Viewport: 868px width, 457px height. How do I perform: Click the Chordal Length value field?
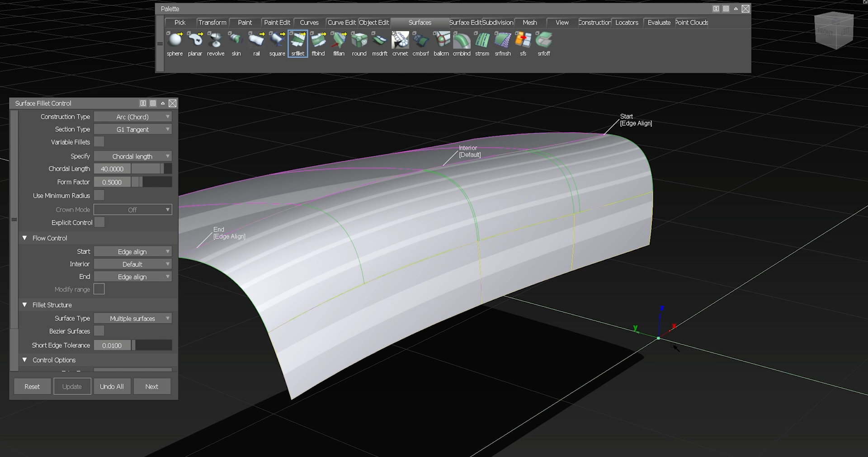[x=112, y=169]
